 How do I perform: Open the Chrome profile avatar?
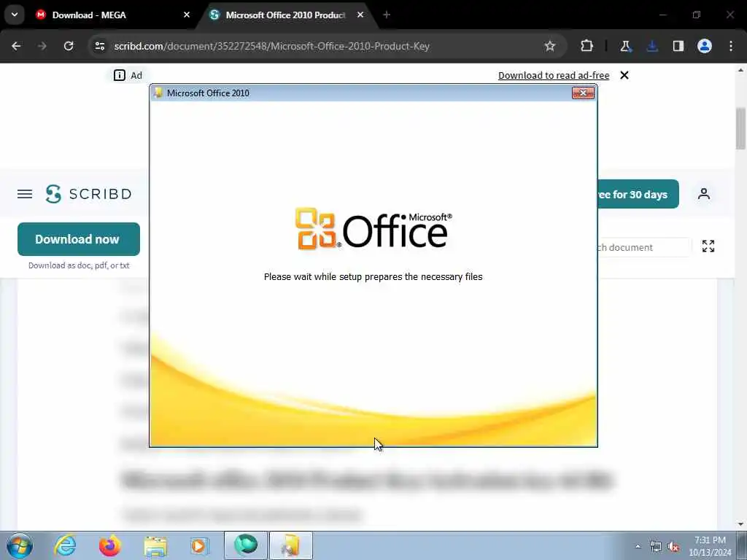tap(705, 46)
